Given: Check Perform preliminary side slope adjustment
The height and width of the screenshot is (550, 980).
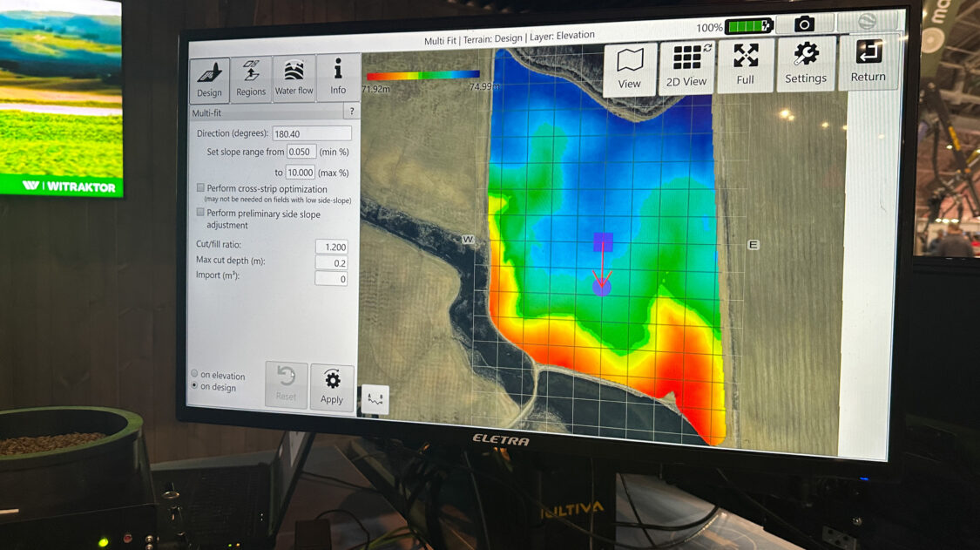Looking at the screenshot, I should pos(201,213).
